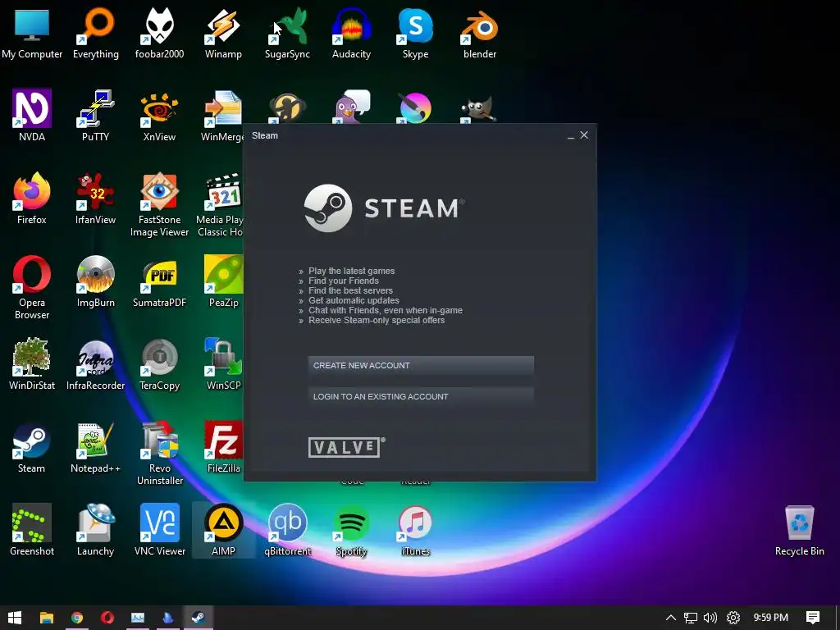Screen dimensions: 840x630
Task: Select the WinSCP desktop icon
Action: 223,364
